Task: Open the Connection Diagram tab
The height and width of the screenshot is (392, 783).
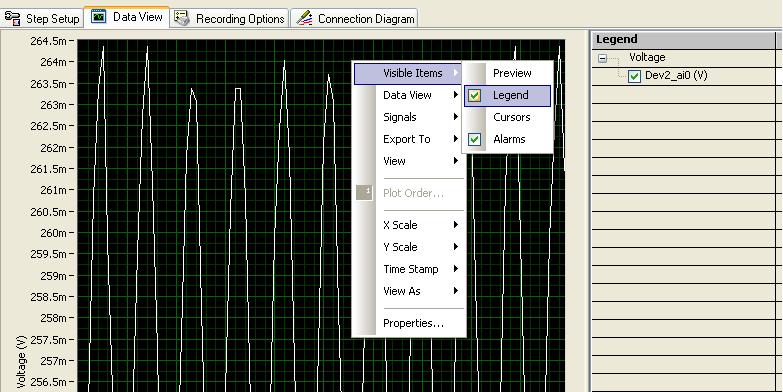Action: click(355, 18)
